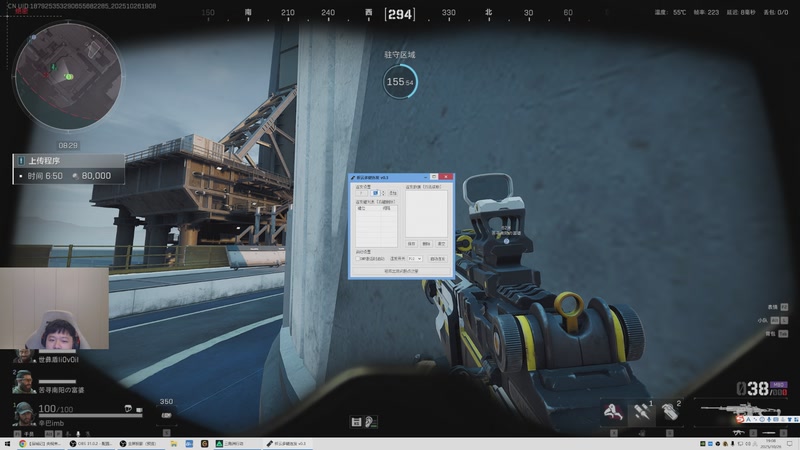Click the frame-rate 223 readout at top right
Viewport: 800px width, 450px height.
click(x=706, y=12)
